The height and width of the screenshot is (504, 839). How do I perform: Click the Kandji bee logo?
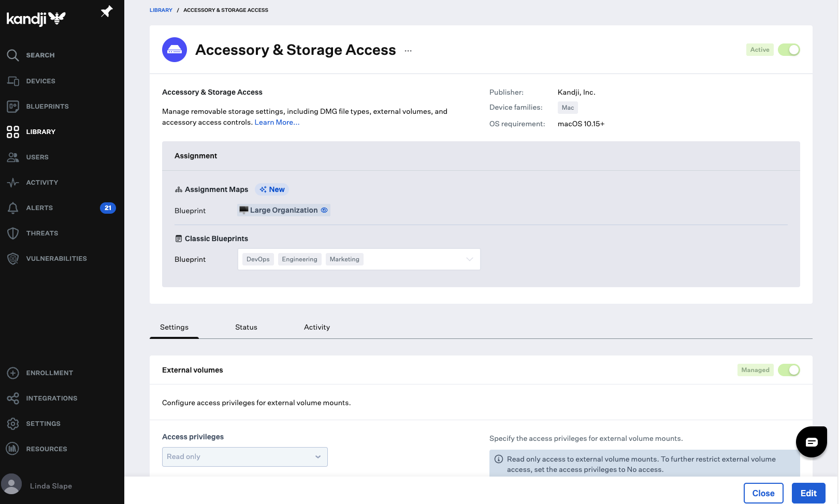pos(36,19)
